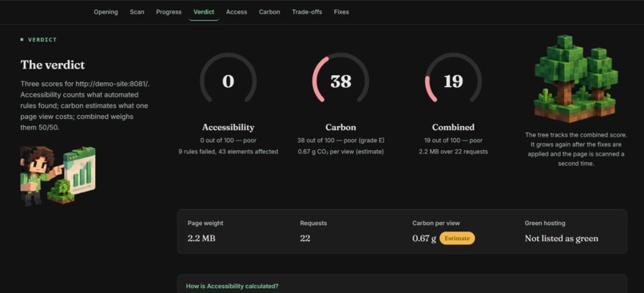Click '38 out of 100 — poor (grade E)'
The image size is (644, 293).
point(340,141)
